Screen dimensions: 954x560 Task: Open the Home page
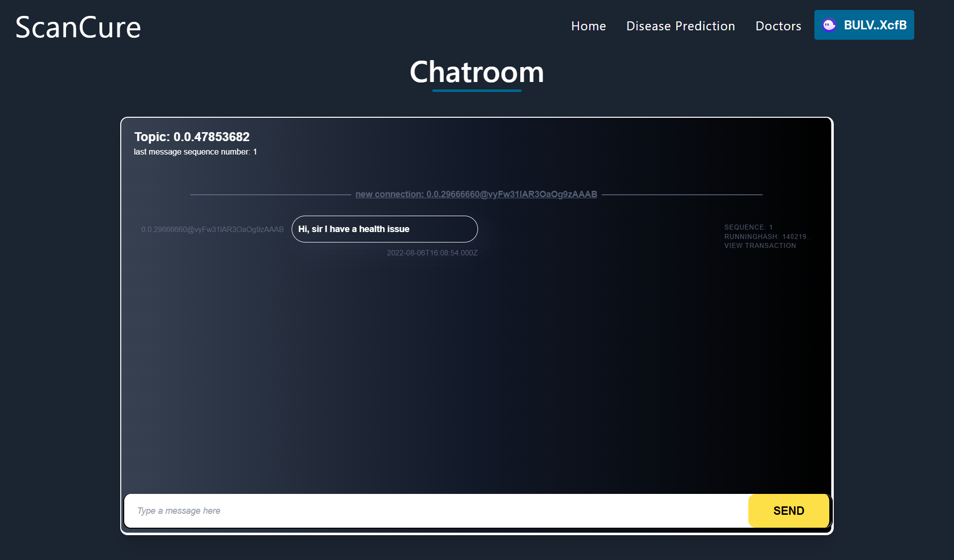(588, 26)
